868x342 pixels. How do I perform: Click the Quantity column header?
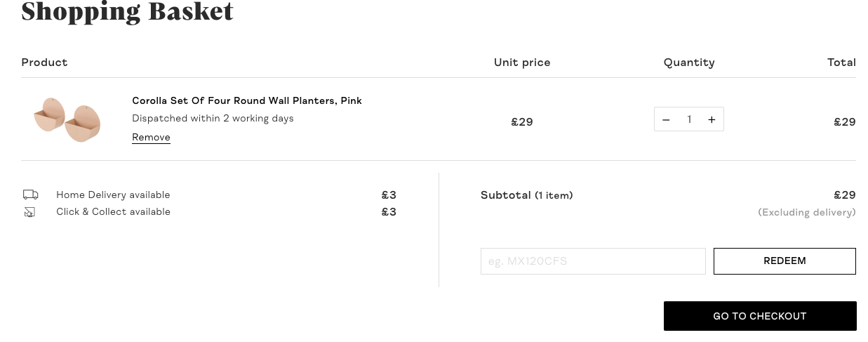tap(689, 63)
